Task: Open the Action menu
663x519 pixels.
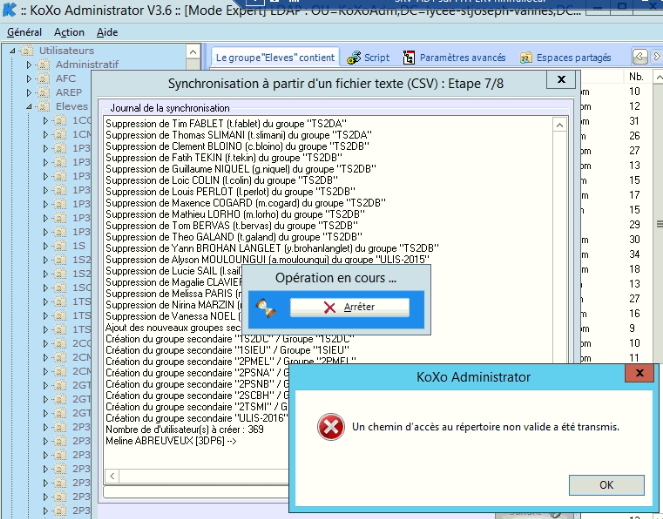Action: [69, 32]
